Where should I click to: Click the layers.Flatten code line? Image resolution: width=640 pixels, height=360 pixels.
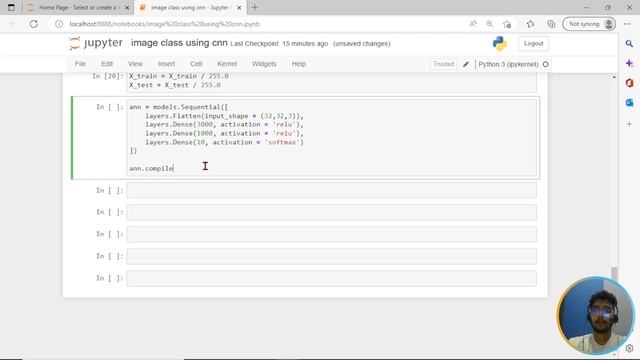point(224,116)
